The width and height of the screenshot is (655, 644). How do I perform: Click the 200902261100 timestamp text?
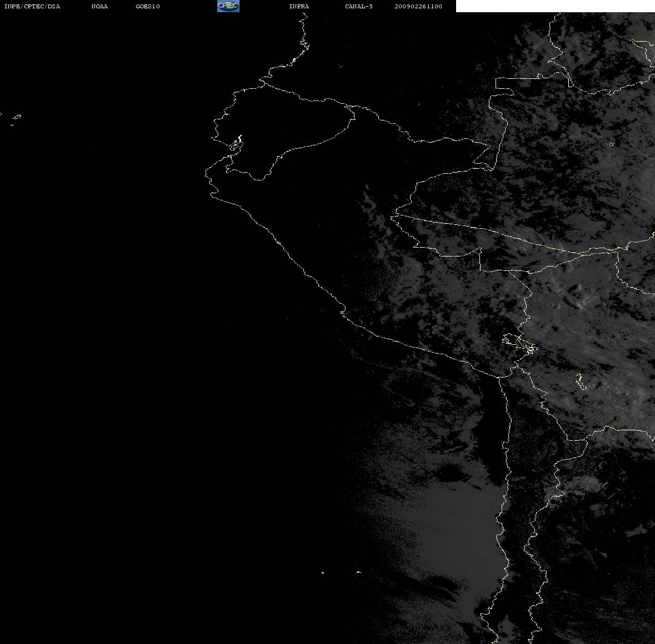[418, 6]
